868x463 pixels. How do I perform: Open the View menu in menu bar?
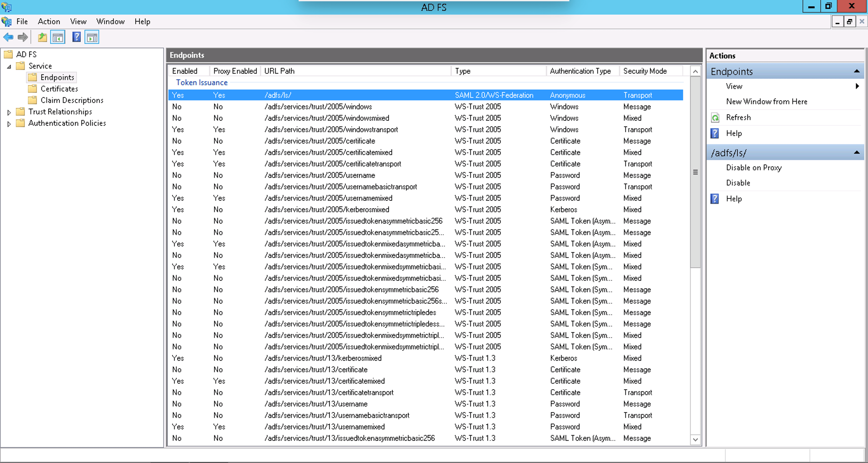[78, 21]
